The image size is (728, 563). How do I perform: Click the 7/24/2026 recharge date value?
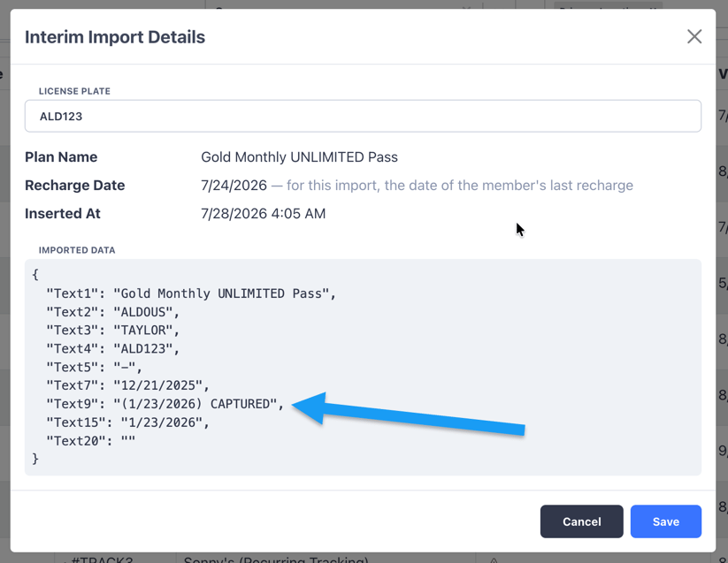point(234,186)
